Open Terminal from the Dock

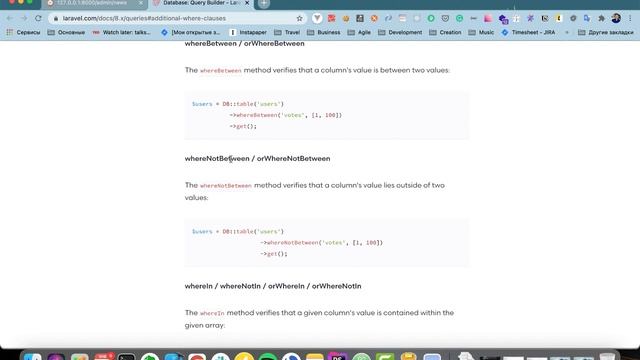(127, 356)
